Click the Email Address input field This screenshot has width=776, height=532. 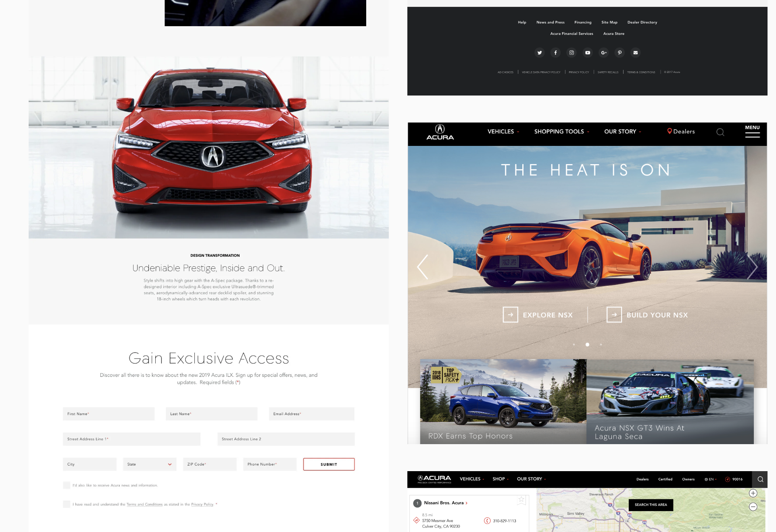pos(311,414)
